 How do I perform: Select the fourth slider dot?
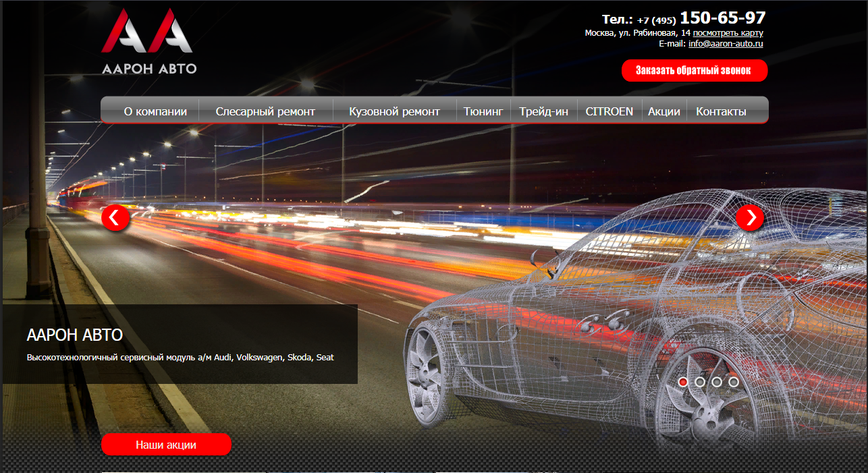[734, 382]
